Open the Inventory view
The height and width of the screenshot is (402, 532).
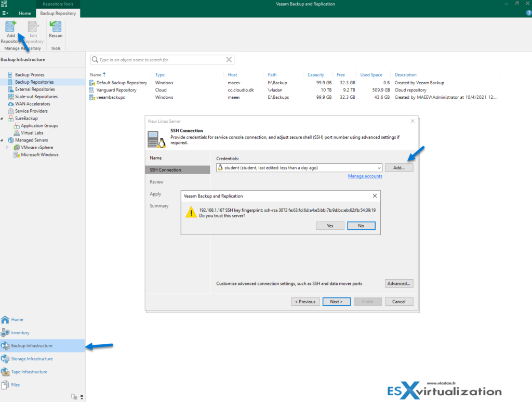tap(21, 332)
